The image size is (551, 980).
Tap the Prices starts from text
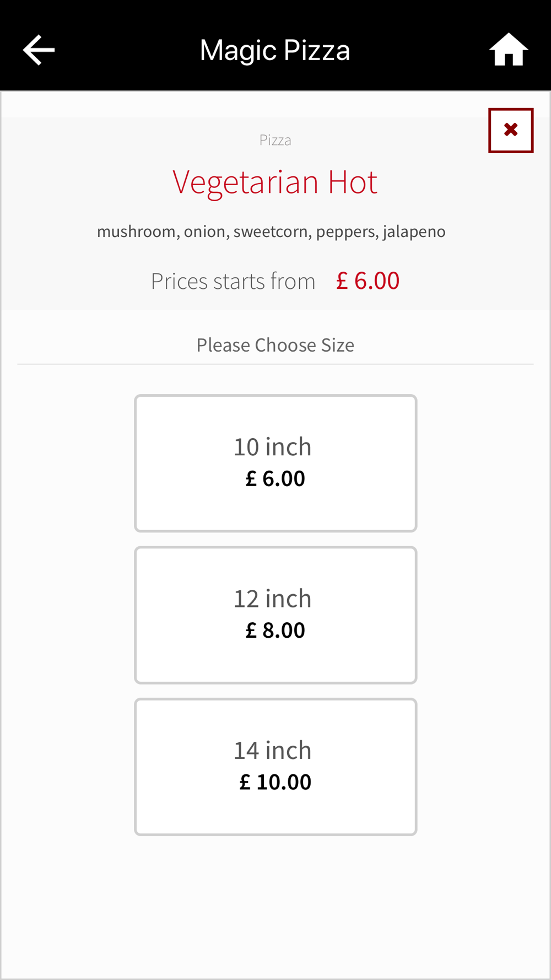233,281
